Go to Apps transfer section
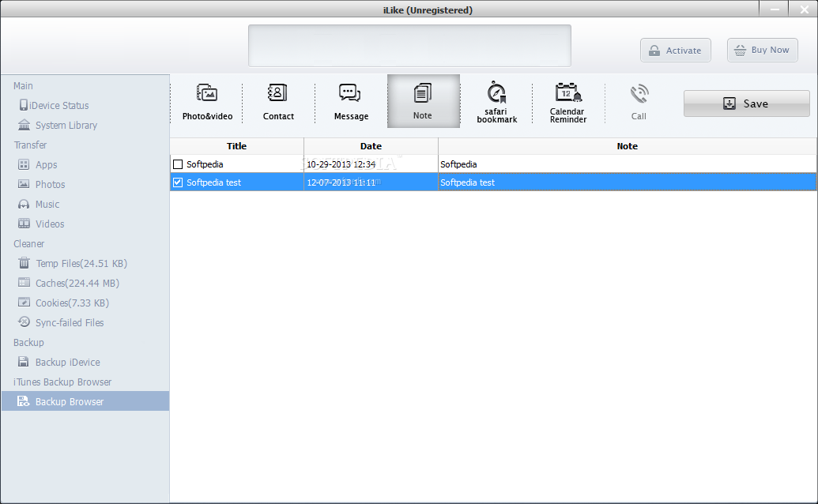Viewport: 818px width, 504px height. click(x=38, y=164)
